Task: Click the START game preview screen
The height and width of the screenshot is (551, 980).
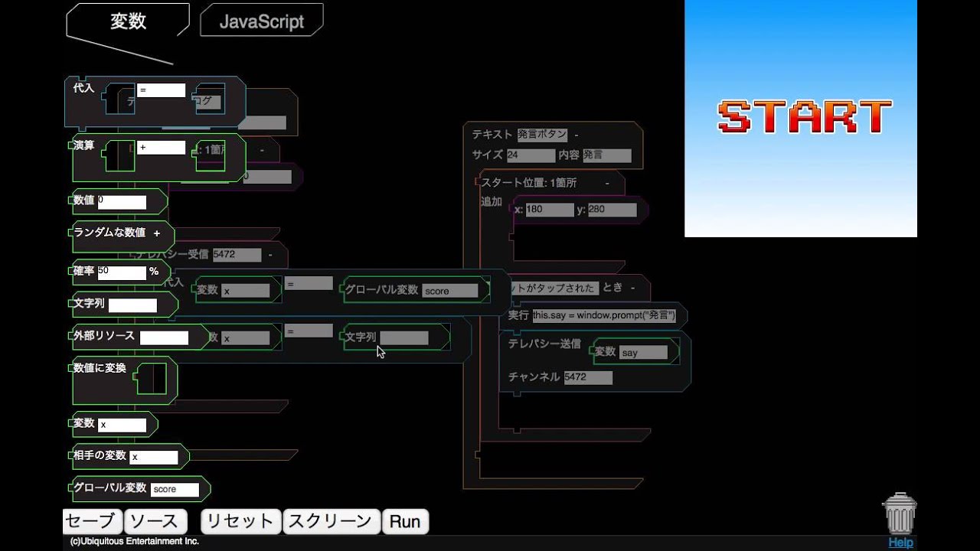Action: (800, 119)
